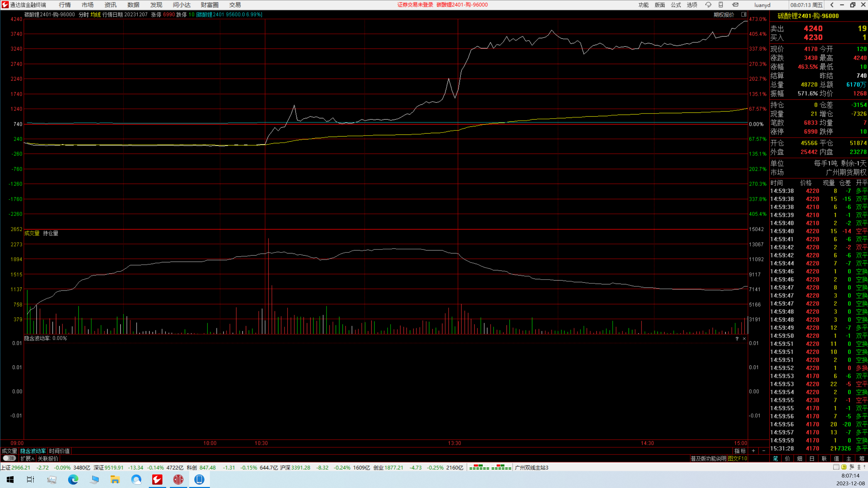Open 图文F10 link
Image resolution: width=868 pixels, height=488 pixels.
(737, 458)
